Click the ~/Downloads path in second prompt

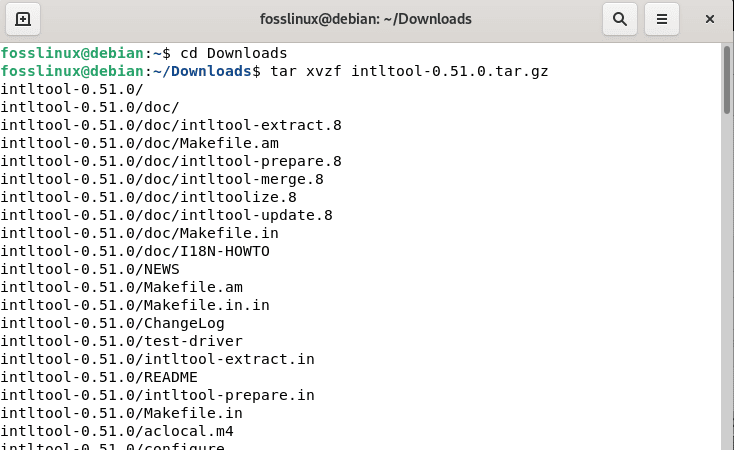(x=202, y=71)
